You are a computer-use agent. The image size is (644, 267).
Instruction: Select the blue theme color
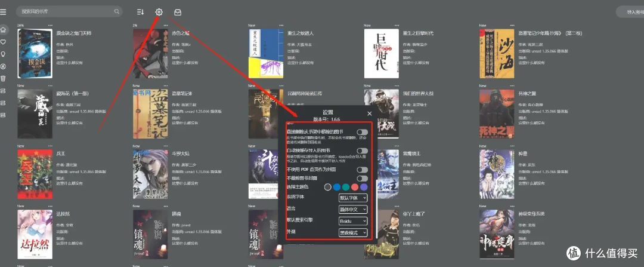click(337, 187)
